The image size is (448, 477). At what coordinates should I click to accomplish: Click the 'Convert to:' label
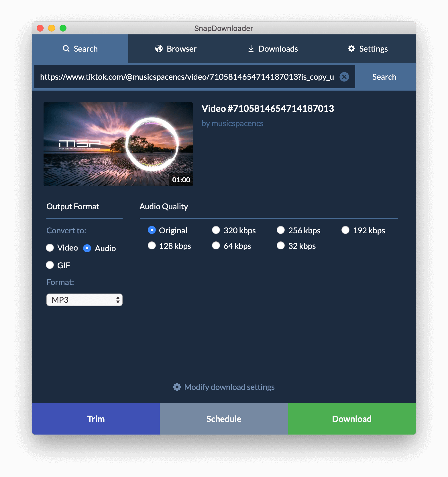66,230
